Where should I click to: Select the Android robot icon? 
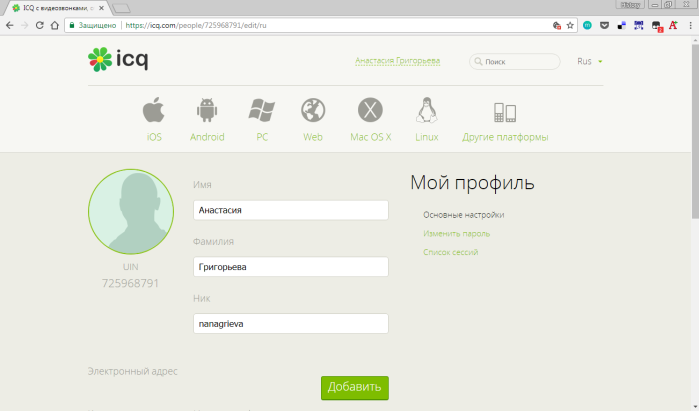pos(207,110)
